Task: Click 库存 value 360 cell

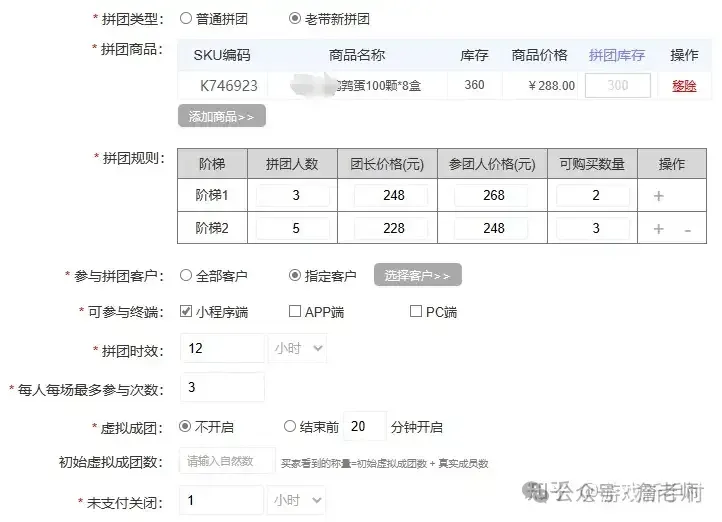Action: click(474, 85)
